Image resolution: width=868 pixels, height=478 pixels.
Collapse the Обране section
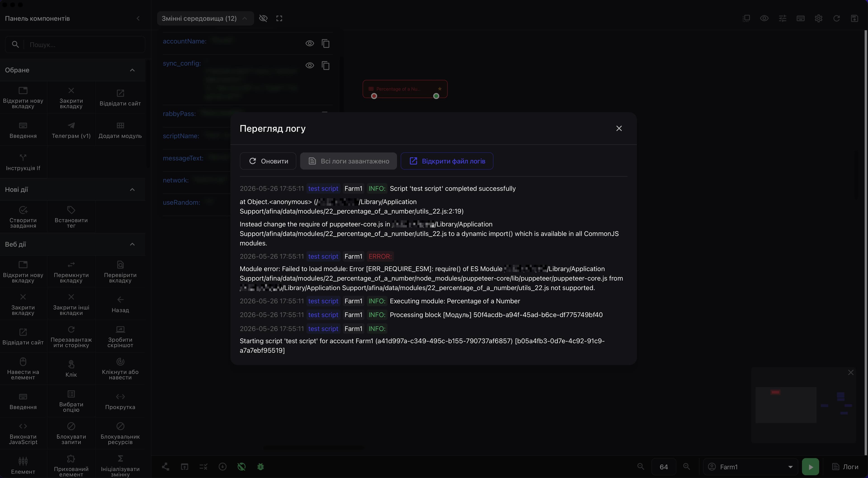tap(132, 70)
